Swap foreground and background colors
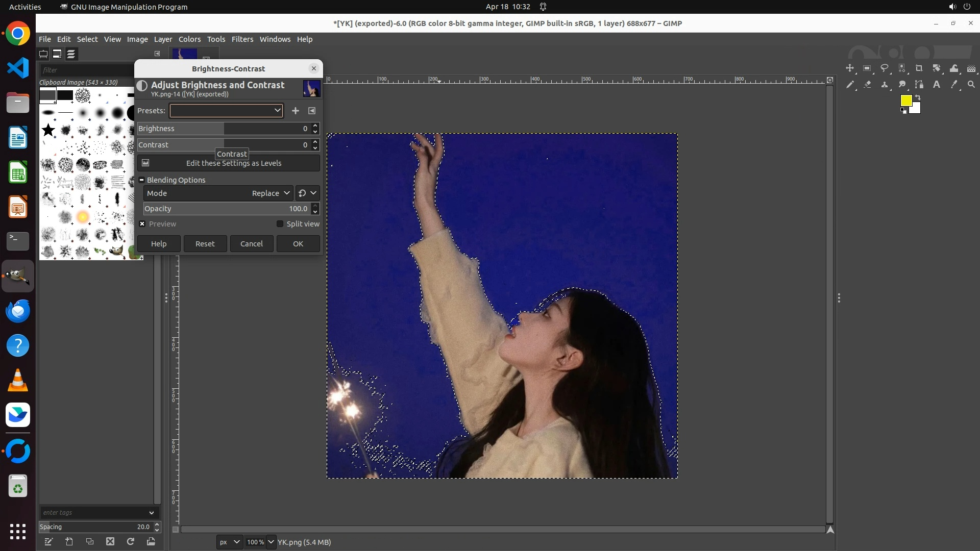Viewport: 980px width, 551px height. coord(918,97)
